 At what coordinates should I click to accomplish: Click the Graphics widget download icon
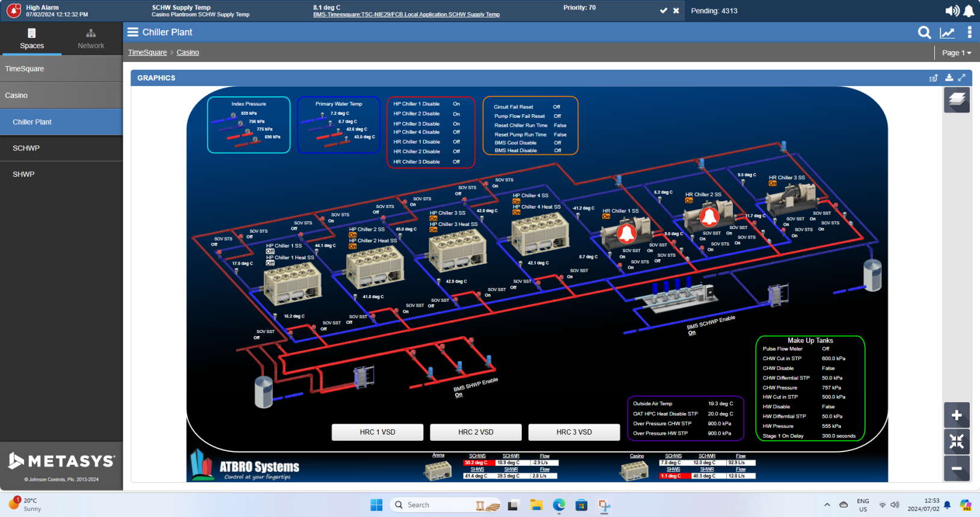coord(949,78)
